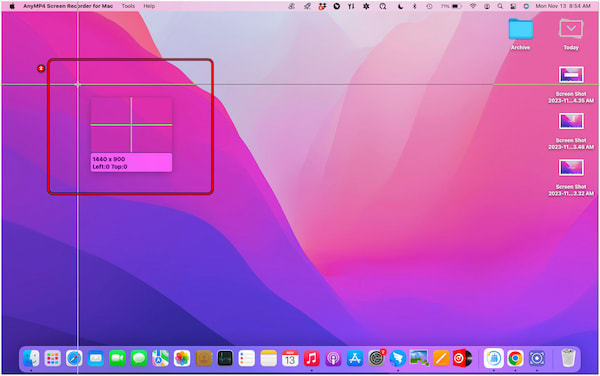This screenshot has height=376, width=600.
Task: Open the Dropbox menu bar icon
Action: (322, 6)
